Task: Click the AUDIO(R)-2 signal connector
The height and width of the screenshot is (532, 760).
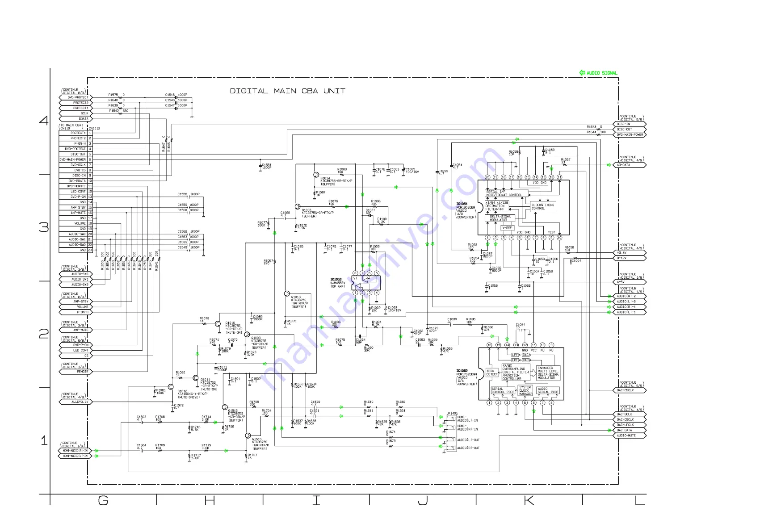Action: point(629,296)
